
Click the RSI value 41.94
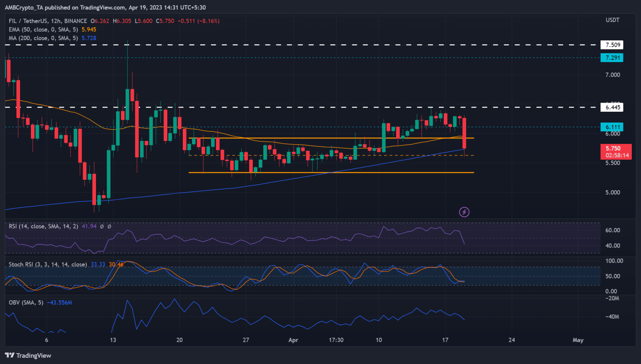point(89,226)
